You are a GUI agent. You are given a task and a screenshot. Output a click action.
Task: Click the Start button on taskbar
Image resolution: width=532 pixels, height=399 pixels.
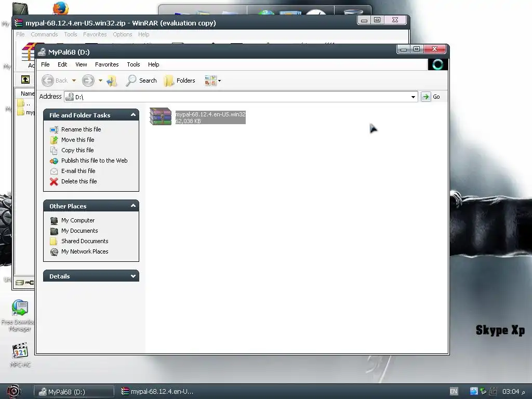coord(14,391)
